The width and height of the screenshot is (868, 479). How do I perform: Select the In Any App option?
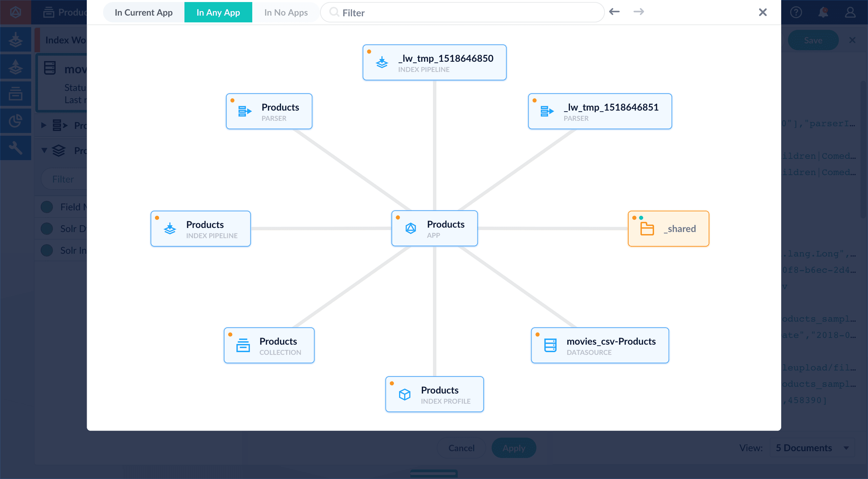click(x=218, y=13)
